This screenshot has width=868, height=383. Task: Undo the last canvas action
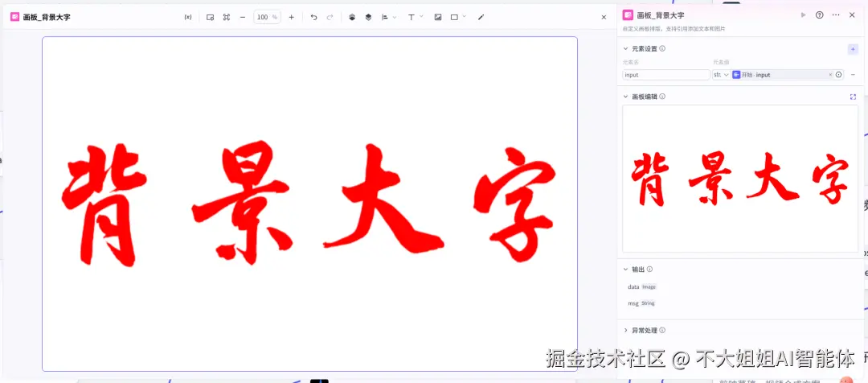click(314, 17)
